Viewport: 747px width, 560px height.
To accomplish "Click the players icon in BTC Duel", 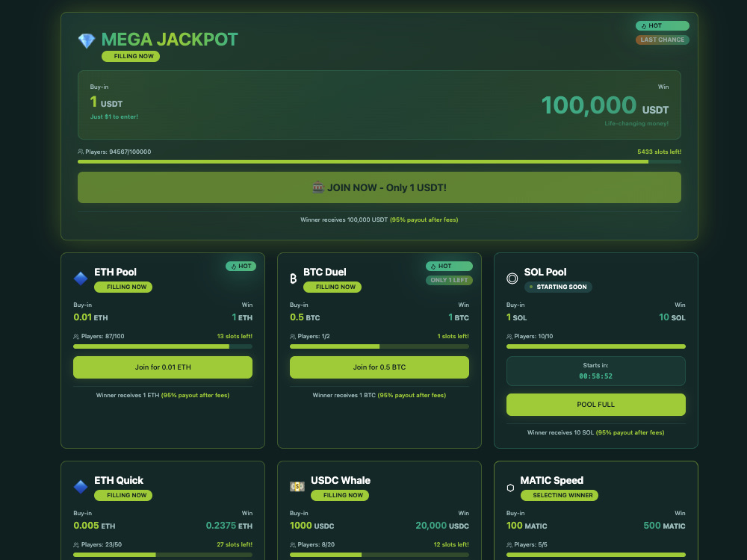I will [293, 337].
